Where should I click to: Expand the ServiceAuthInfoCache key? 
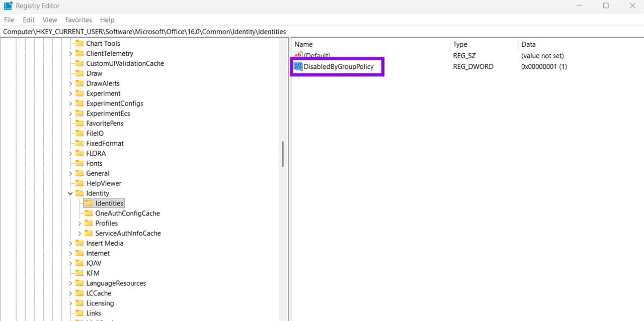[79, 234]
